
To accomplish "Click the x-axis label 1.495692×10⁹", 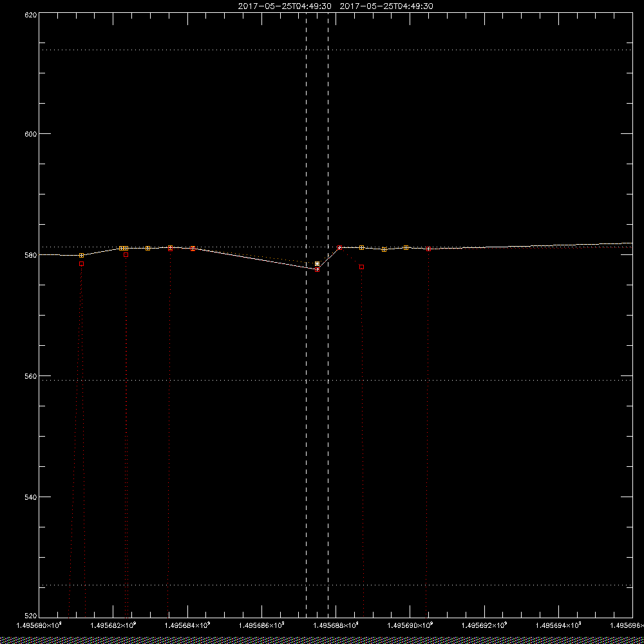I will point(485,625).
